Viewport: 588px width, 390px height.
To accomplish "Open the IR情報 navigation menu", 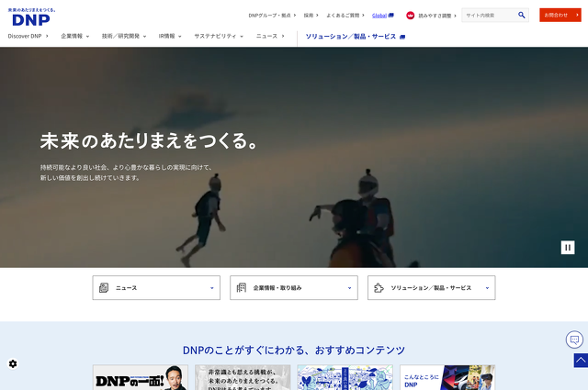I will pyautogui.click(x=169, y=36).
